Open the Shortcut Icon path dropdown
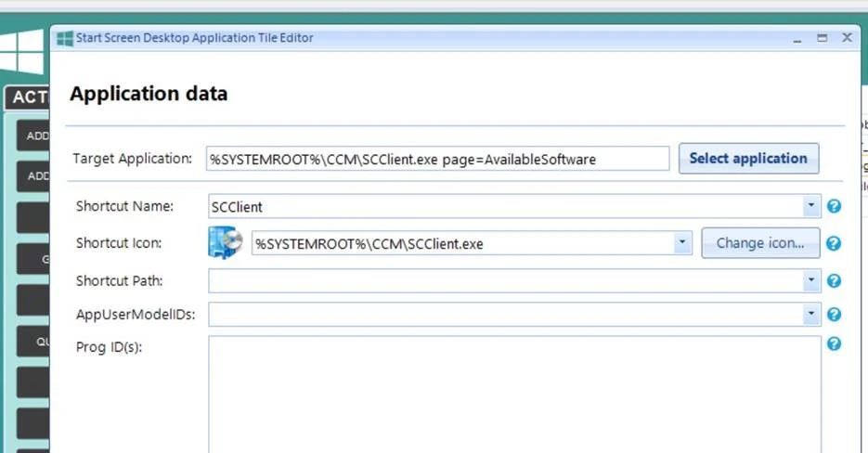 point(683,243)
